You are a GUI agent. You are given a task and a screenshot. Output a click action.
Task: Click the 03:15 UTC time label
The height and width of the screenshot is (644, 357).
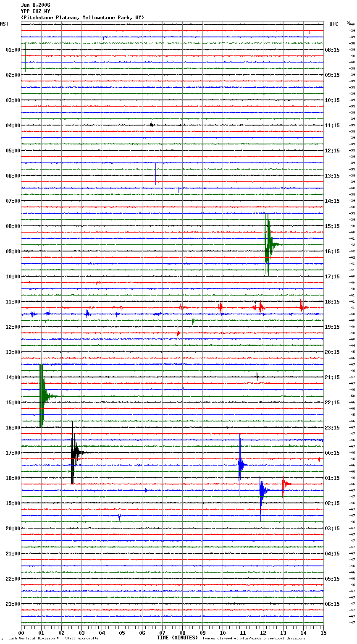pyautogui.click(x=332, y=528)
